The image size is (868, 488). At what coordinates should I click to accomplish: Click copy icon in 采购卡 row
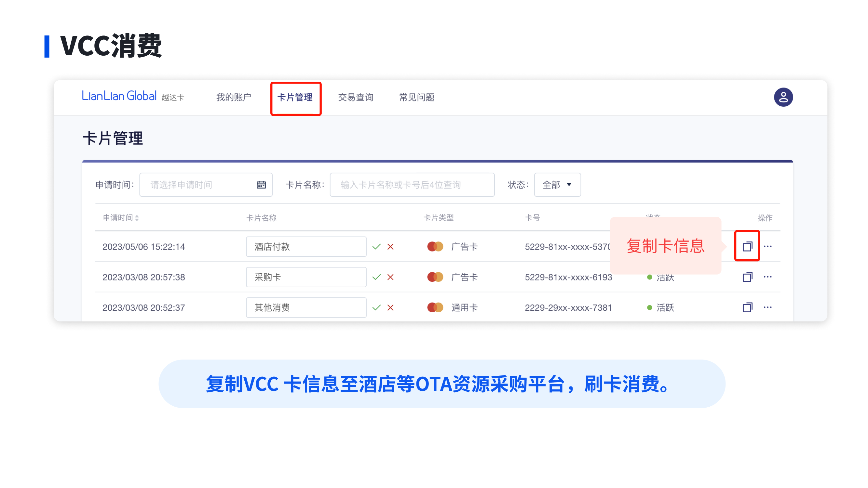coord(747,277)
